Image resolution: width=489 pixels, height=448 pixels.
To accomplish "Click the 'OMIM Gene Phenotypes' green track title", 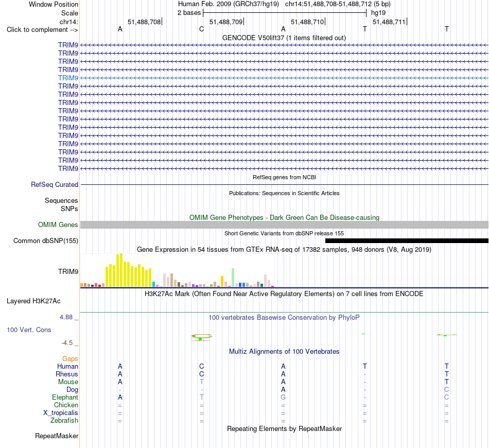I will coord(284,217).
